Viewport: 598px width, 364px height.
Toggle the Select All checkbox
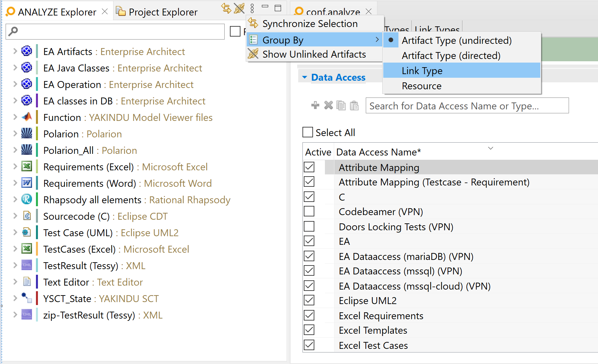[x=308, y=132]
